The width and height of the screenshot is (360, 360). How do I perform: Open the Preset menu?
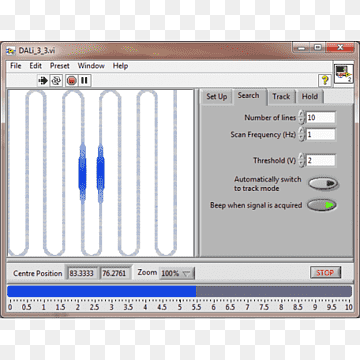tap(60, 66)
